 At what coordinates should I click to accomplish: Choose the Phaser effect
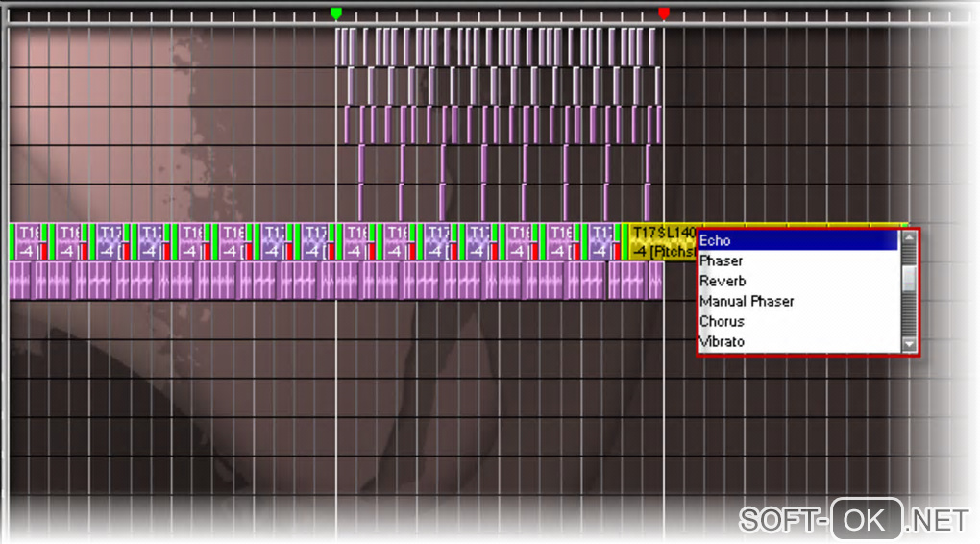click(798, 260)
